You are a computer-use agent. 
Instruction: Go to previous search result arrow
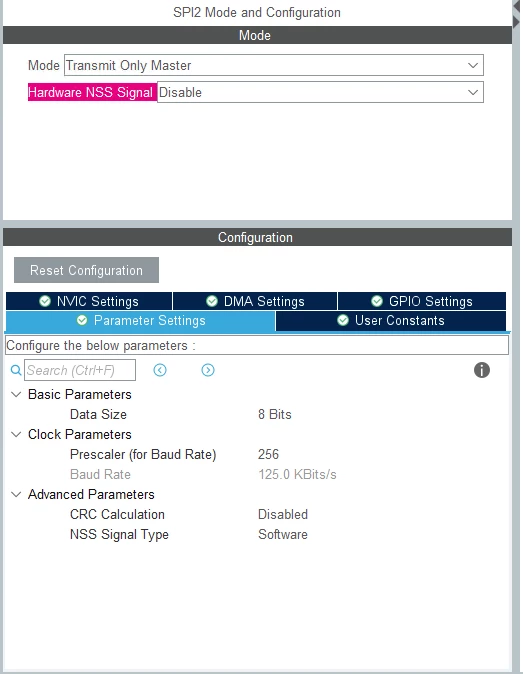[160, 370]
